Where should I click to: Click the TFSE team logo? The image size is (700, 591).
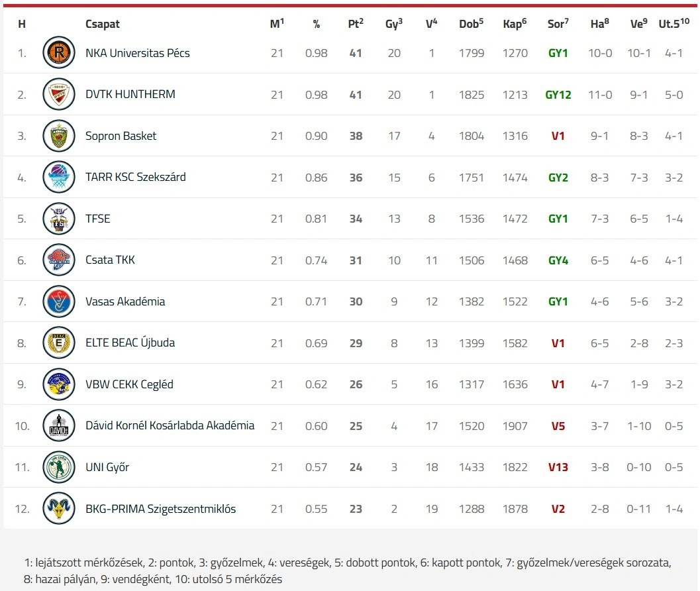pyautogui.click(x=59, y=219)
